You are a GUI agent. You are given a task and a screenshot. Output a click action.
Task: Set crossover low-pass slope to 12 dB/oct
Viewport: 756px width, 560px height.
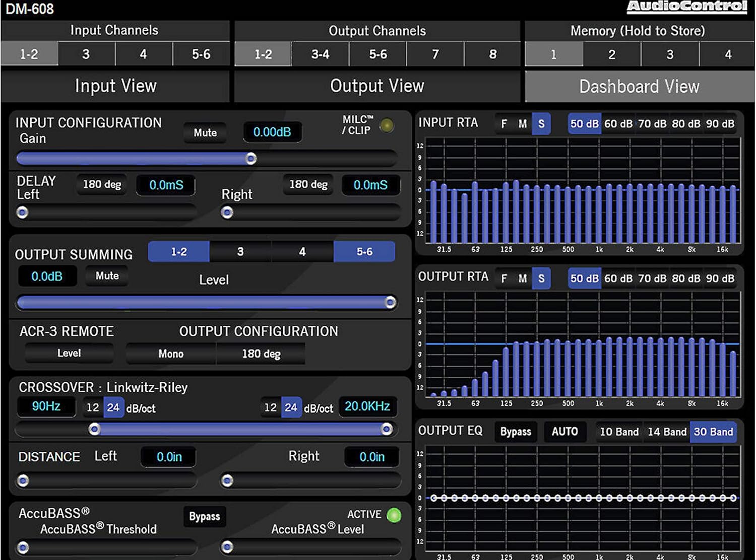271,407
